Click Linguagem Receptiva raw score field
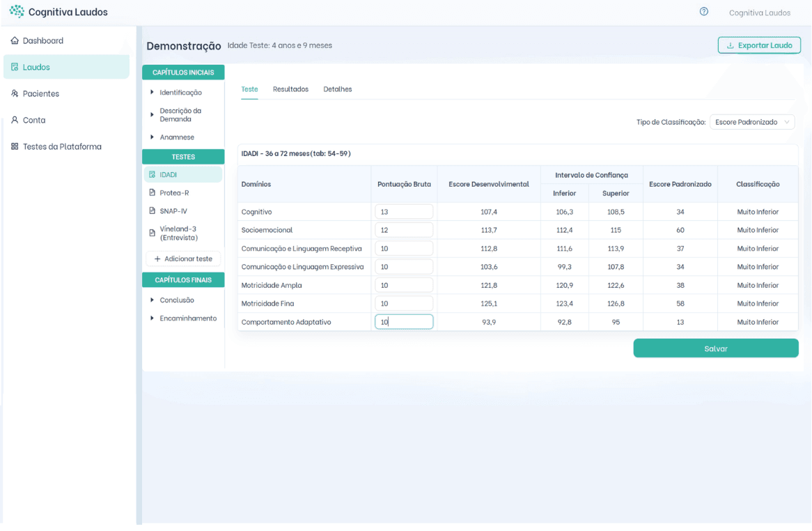The image size is (812, 531). pos(404,249)
